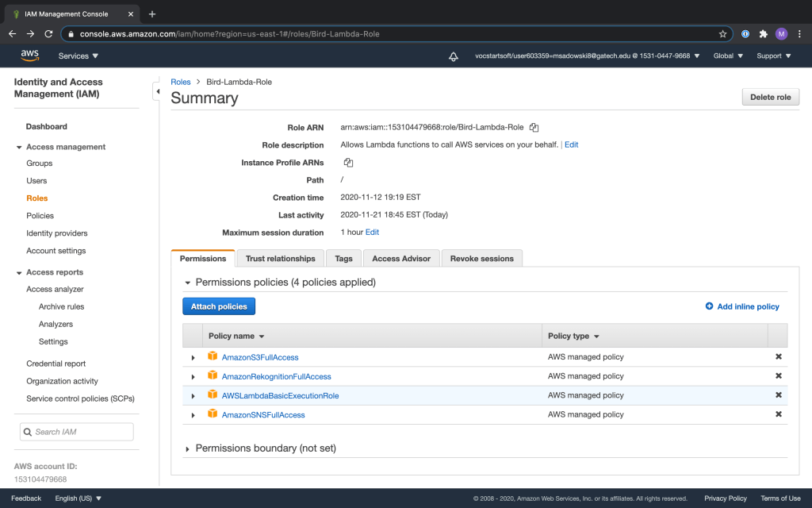Viewport: 812px width, 508px height.
Task: Collapse the IAM side navigation panel
Action: 156,92
